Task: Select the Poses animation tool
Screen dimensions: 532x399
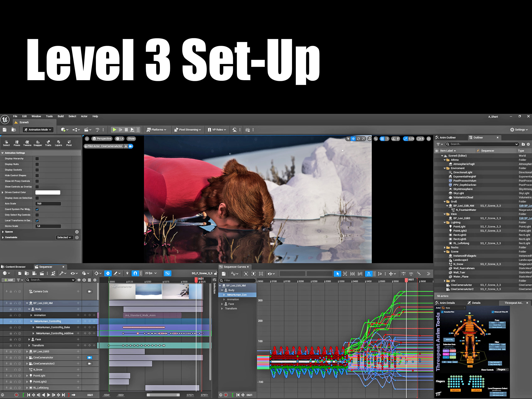Action: pyautogui.click(x=17, y=143)
